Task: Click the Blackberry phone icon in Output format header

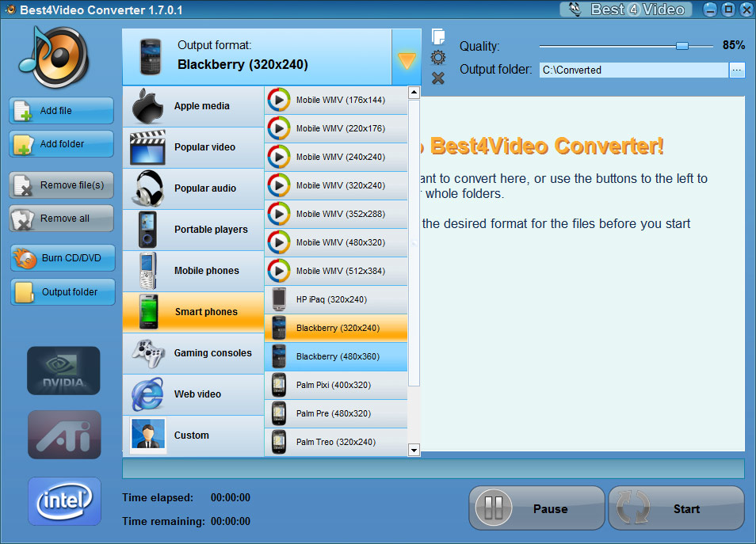Action: pyautogui.click(x=151, y=57)
